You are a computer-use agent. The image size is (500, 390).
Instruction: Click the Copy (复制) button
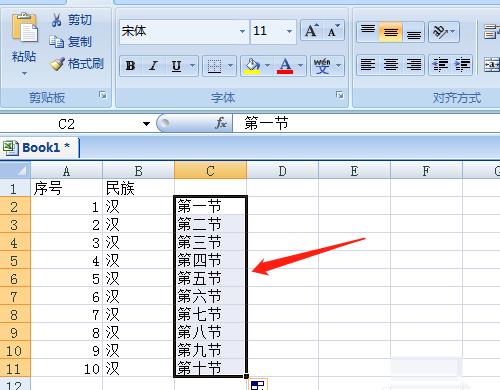pyautogui.click(x=70, y=42)
